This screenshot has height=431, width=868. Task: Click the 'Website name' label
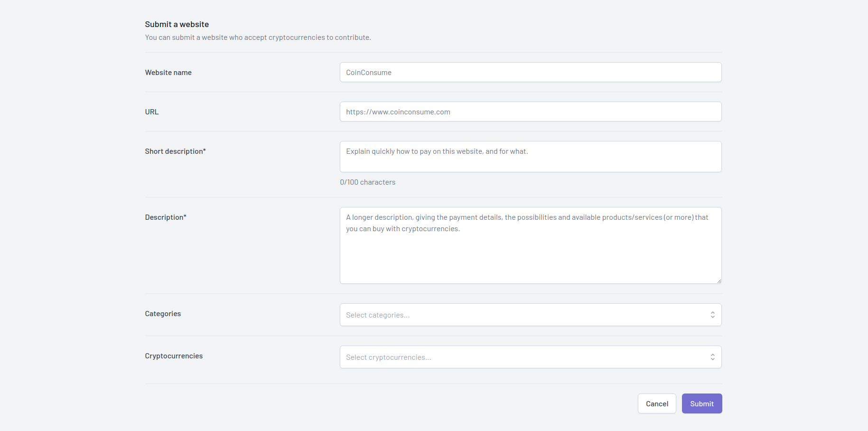coord(168,73)
